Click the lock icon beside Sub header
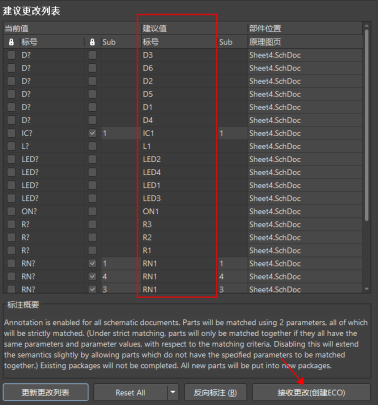 pos(92,42)
